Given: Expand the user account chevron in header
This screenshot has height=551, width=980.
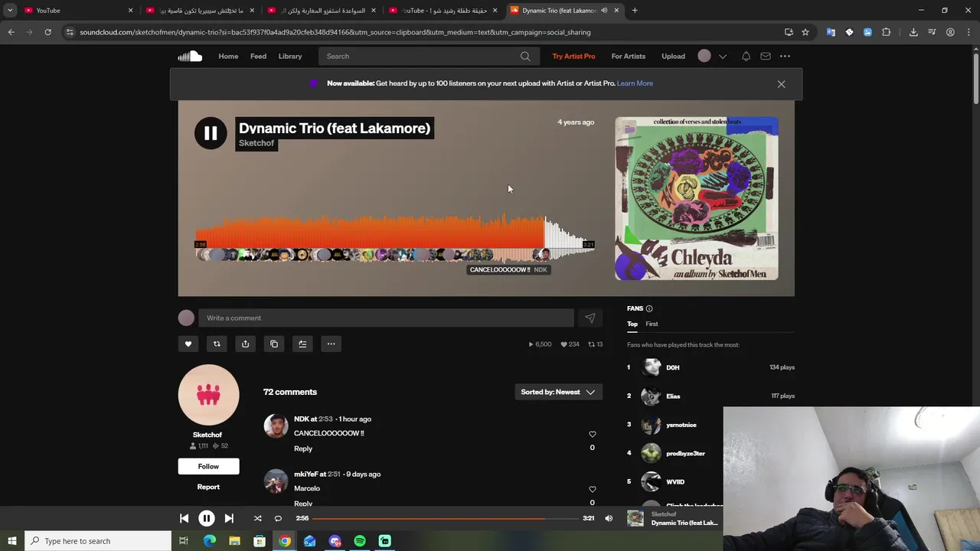Looking at the screenshot, I should (722, 56).
